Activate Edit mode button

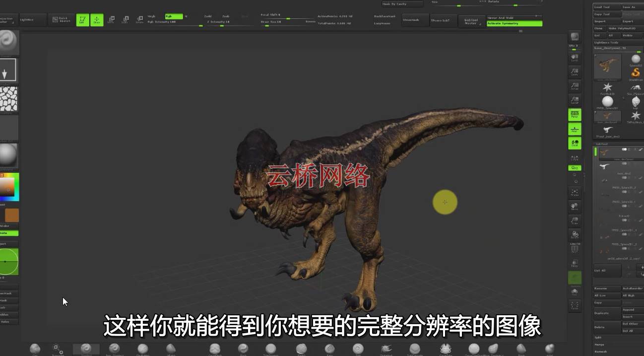point(82,20)
